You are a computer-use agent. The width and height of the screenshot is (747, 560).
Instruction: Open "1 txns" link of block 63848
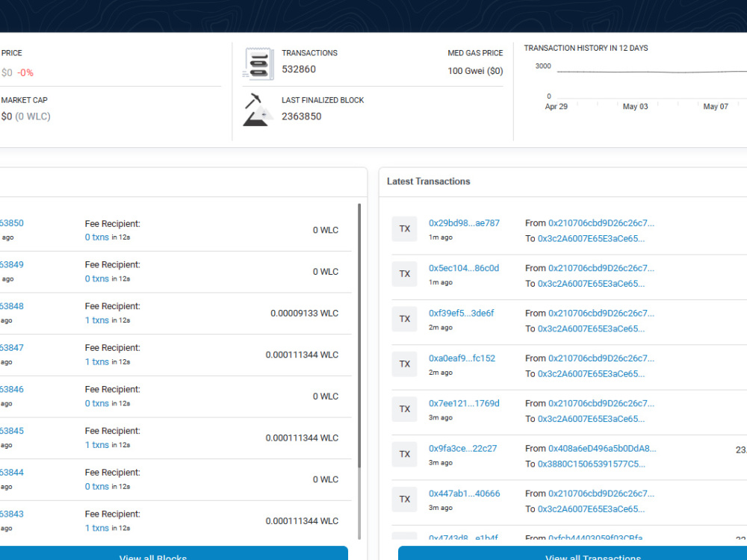(x=96, y=320)
